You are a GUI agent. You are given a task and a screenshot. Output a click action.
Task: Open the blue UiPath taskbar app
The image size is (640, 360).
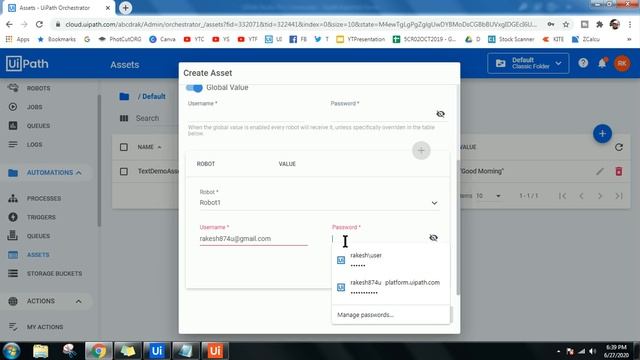pyautogui.click(x=157, y=351)
